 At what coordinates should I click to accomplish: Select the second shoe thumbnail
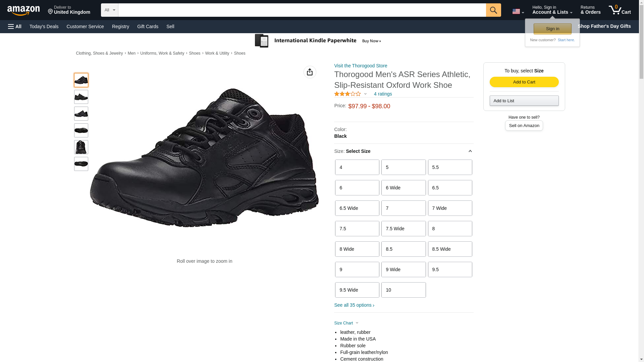pos(81,97)
